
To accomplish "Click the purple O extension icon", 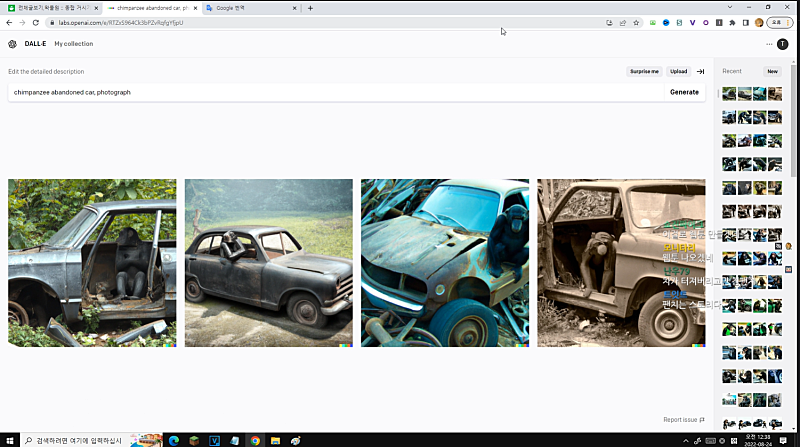I will pos(706,22).
